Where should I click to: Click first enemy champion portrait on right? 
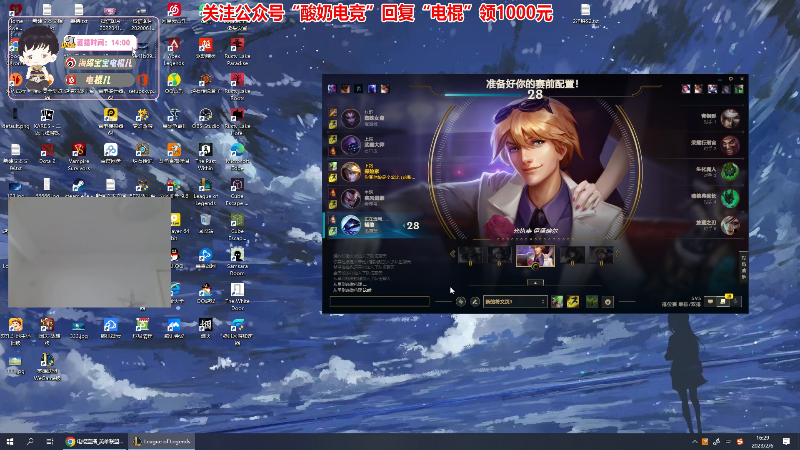pyautogui.click(x=730, y=118)
